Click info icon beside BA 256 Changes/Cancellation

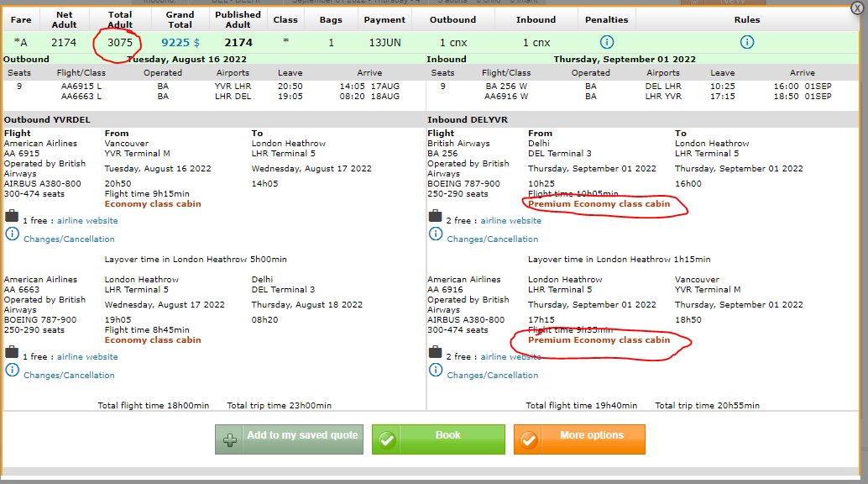coord(435,234)
